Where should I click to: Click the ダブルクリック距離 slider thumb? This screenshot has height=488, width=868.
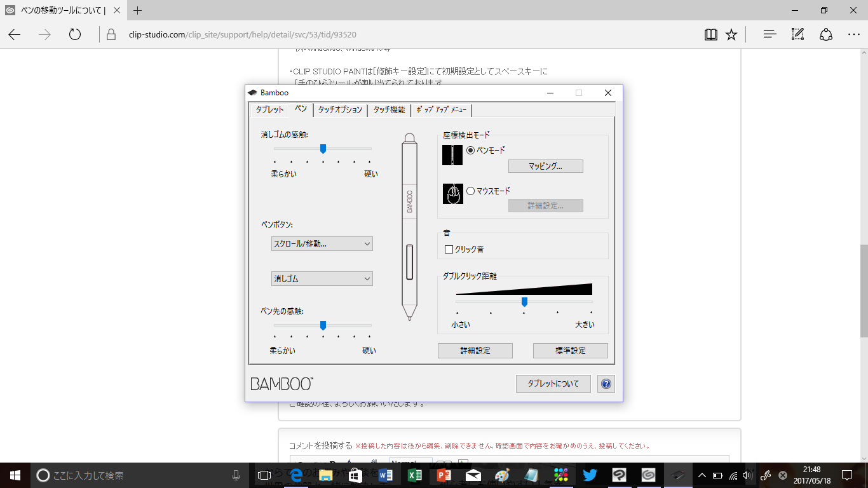pos(524,302)
